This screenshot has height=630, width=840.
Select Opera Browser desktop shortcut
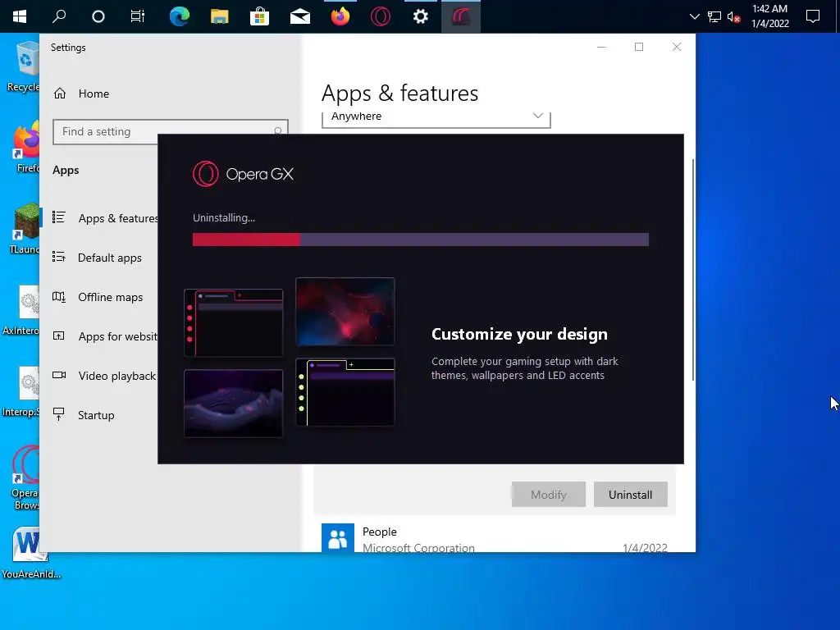click(x=25, y=478)
